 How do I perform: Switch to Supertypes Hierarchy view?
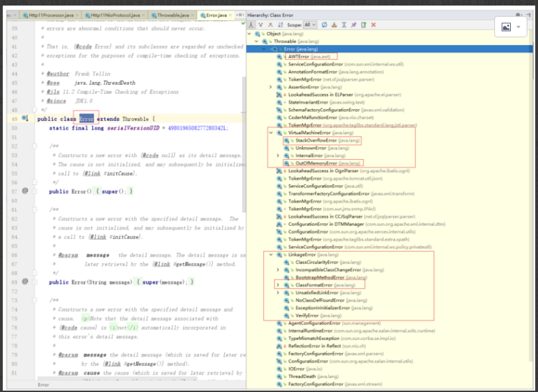click(261, 25)
